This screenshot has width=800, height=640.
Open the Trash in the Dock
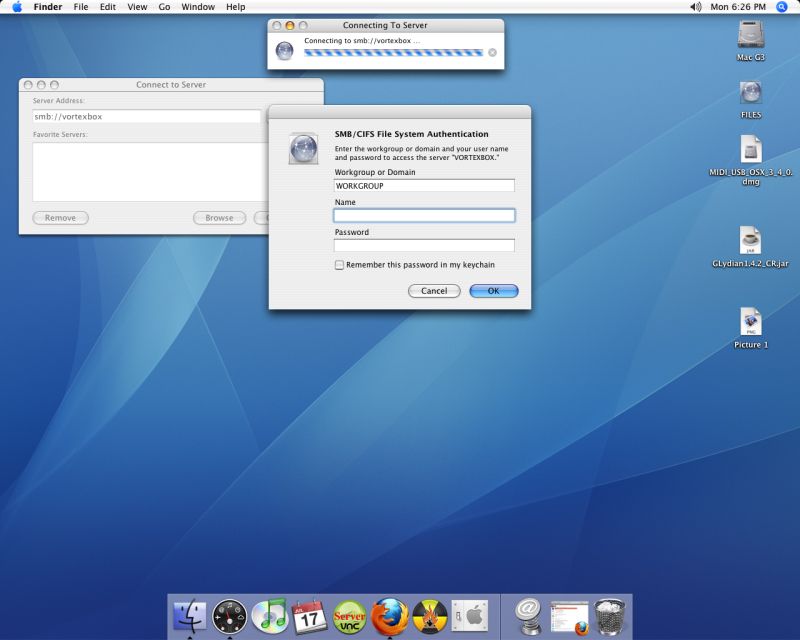tap(610, 617)
